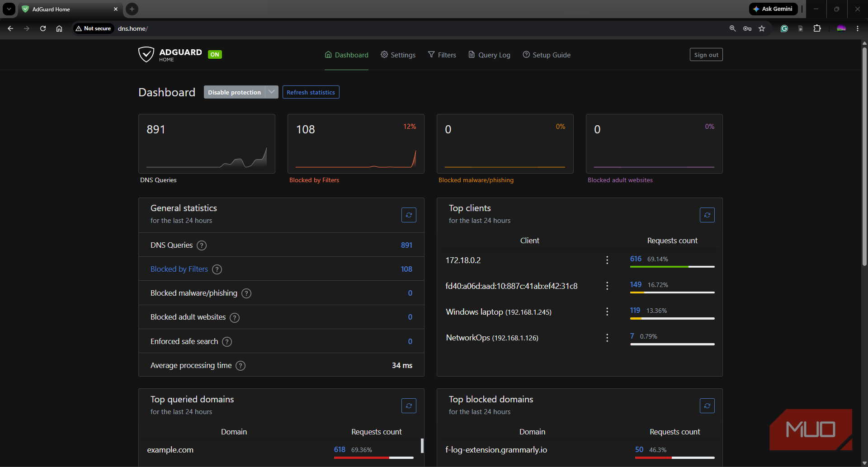This screenshot has width=868, height=467.
Task: Open the Settings nav menu
Action: click(x=398, y=55)
